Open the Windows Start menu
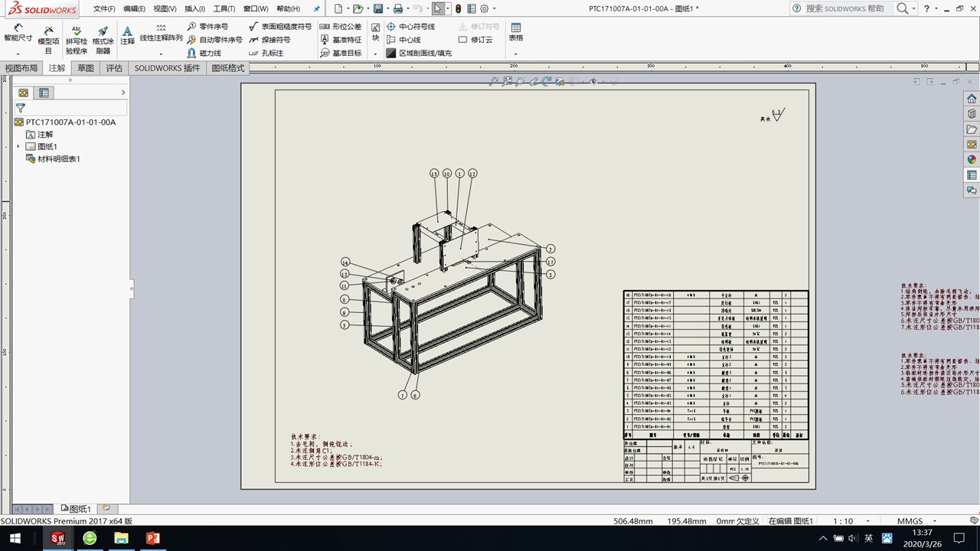 click(x=15, y=539)
